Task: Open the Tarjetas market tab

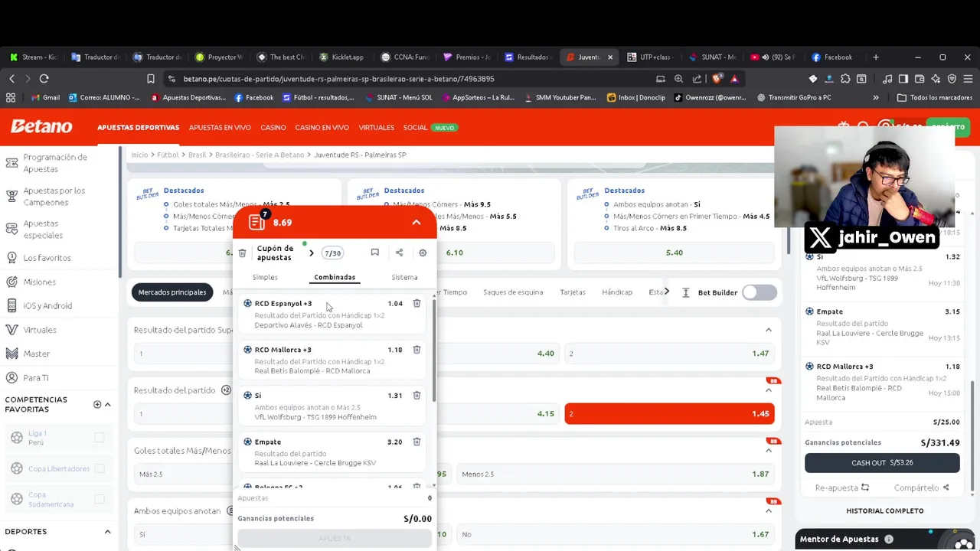Action: click(573, 292)
